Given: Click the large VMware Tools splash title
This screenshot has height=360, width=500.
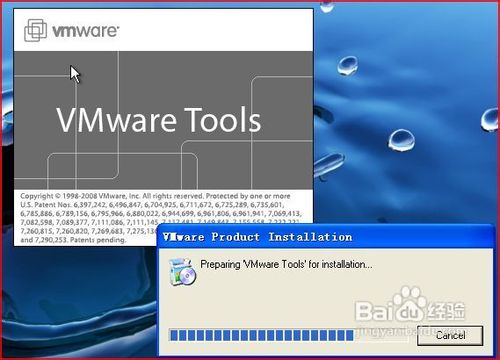Looking at the screenshot, I should [x=159, y=120].
